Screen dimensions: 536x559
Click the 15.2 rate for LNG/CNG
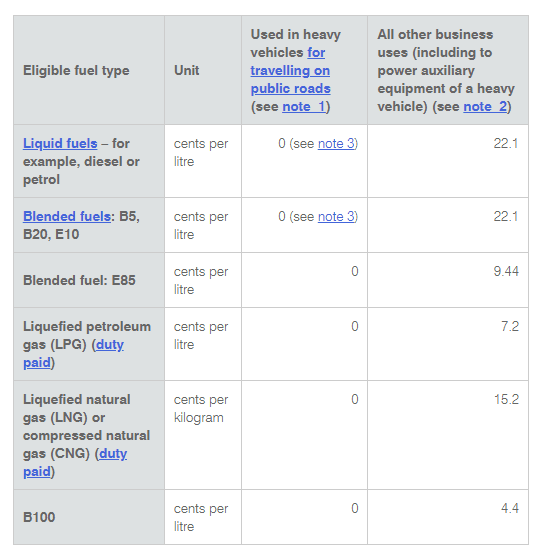(506, 399)
